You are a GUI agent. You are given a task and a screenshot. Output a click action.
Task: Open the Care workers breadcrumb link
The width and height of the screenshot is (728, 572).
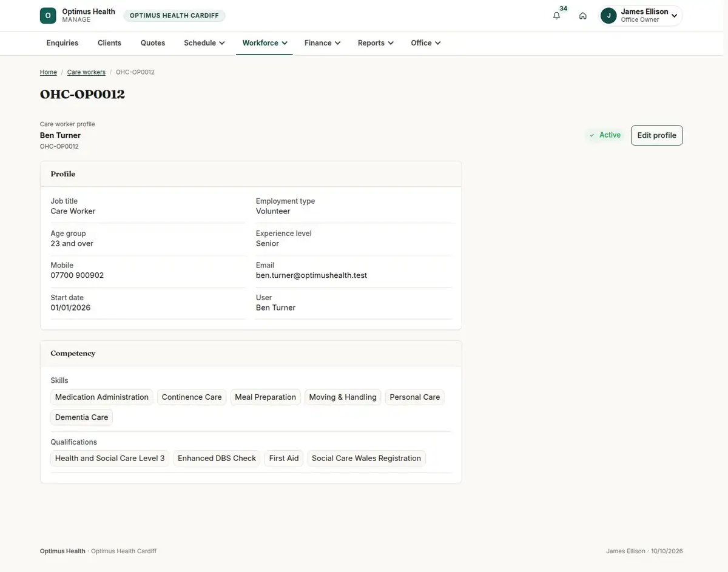(x=86, y=72)
